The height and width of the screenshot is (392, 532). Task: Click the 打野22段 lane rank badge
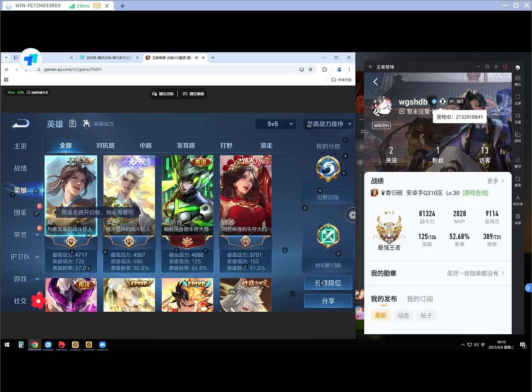coord(328,169)
